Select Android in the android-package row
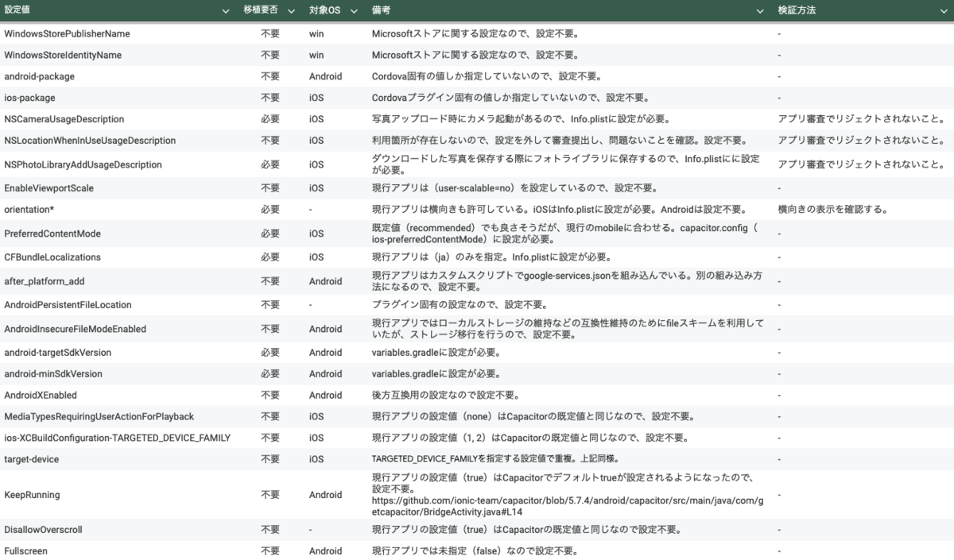The height and width of the screenshot is (560, 954). [325, 77]
